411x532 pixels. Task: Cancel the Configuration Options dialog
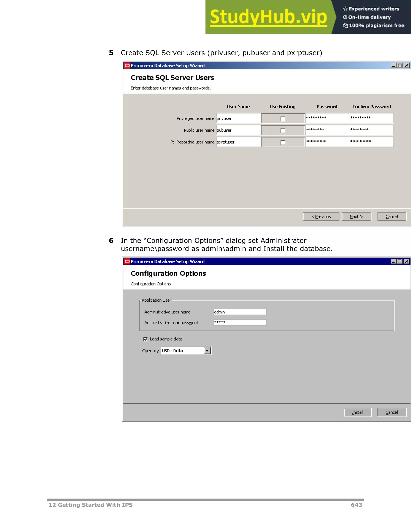tap(392, 412)
